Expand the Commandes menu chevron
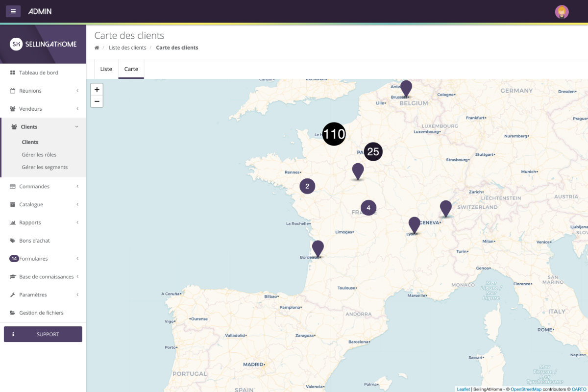Image resolution: width=588 pixels, height=392 pixels. click(x=77, y=186)
